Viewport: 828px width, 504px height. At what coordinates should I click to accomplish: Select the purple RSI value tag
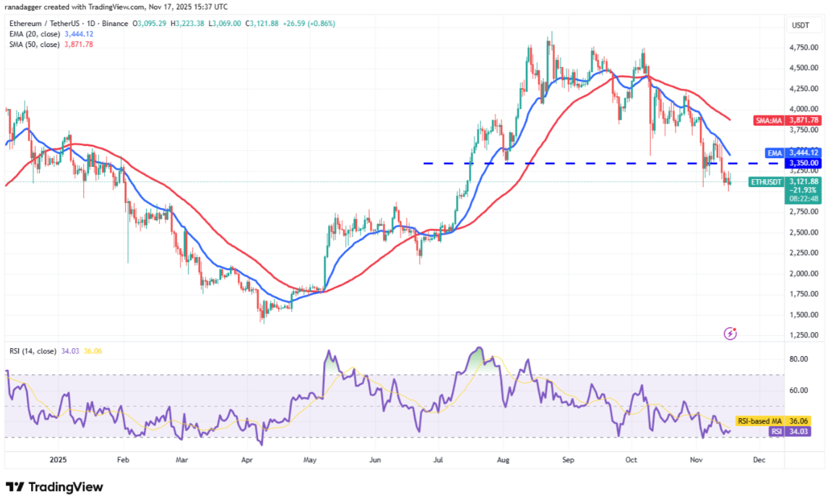pyautogui.click(x=794, y=431)
